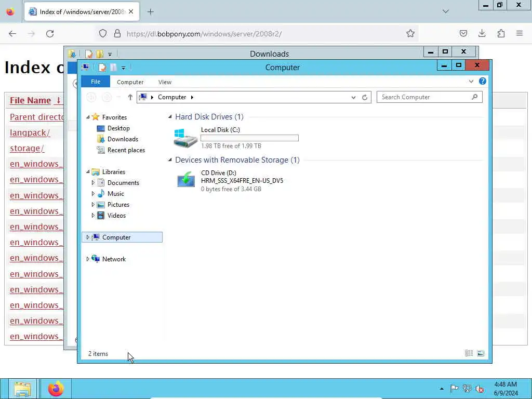Click the Properties quick access icon in Computer window
This screenshot has width=532, height=399.
click(102, 68)
